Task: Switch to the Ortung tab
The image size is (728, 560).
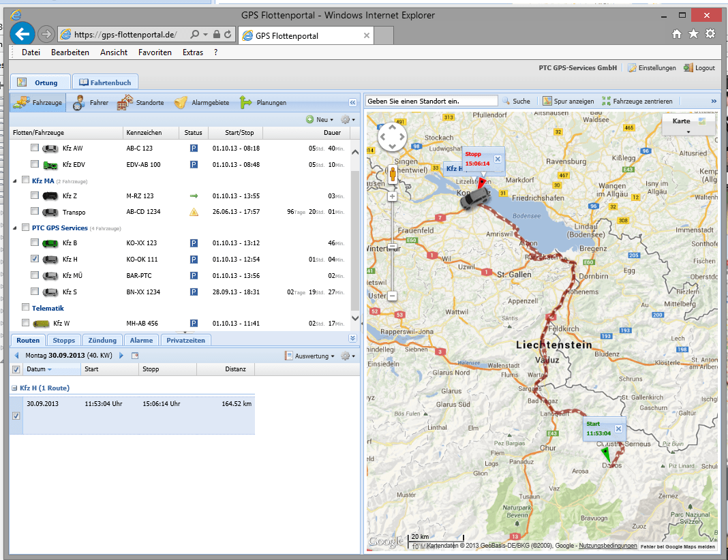Action: coord(40,82)
